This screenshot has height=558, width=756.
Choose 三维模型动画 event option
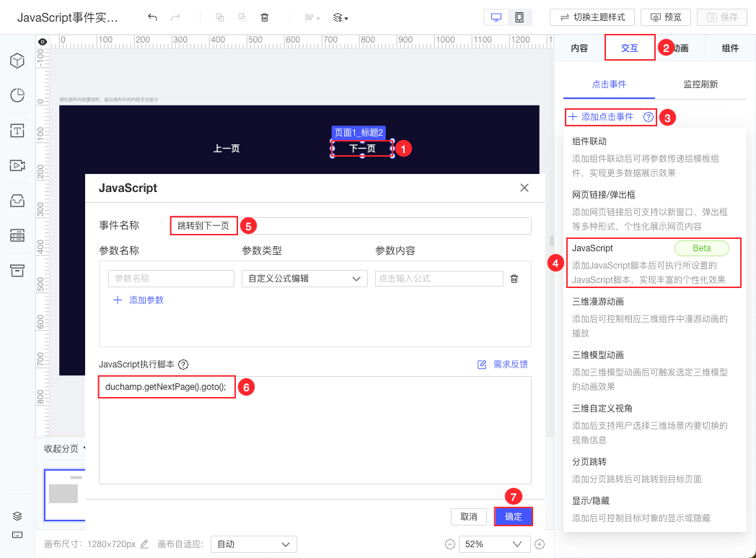tap(649, 371)
